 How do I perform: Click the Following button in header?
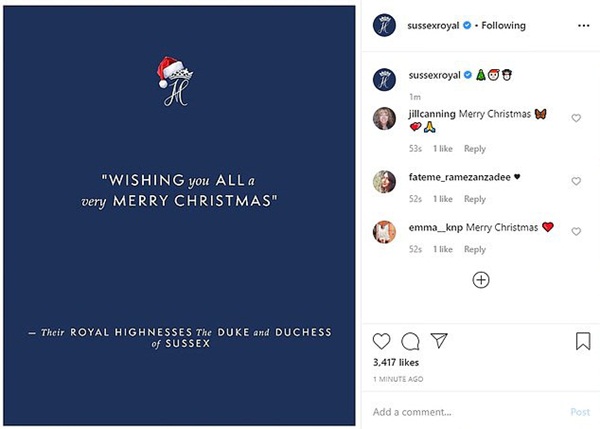point(503,25)
